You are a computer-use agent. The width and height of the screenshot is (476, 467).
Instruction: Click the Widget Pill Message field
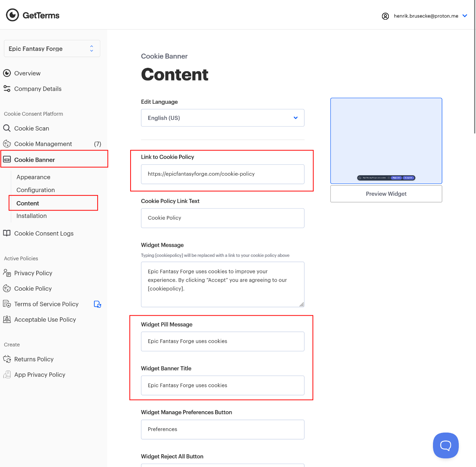point(223,342)
